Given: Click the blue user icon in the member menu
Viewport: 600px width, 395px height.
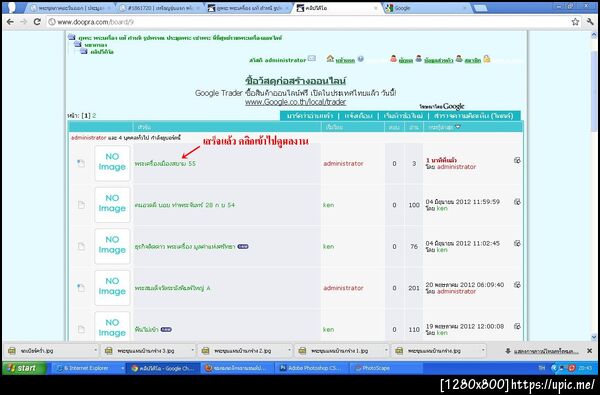Looking at the screenshot, I should coord(419,59).
